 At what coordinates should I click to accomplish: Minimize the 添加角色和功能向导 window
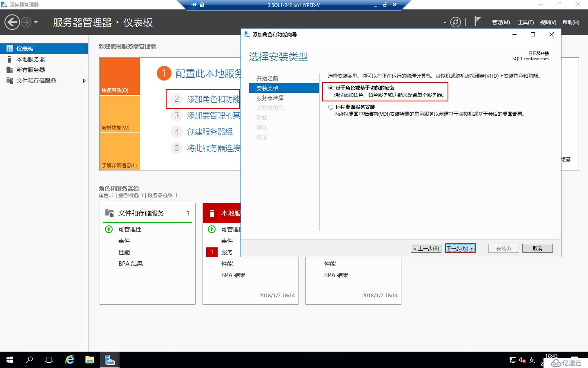click(x=514, y=34)
